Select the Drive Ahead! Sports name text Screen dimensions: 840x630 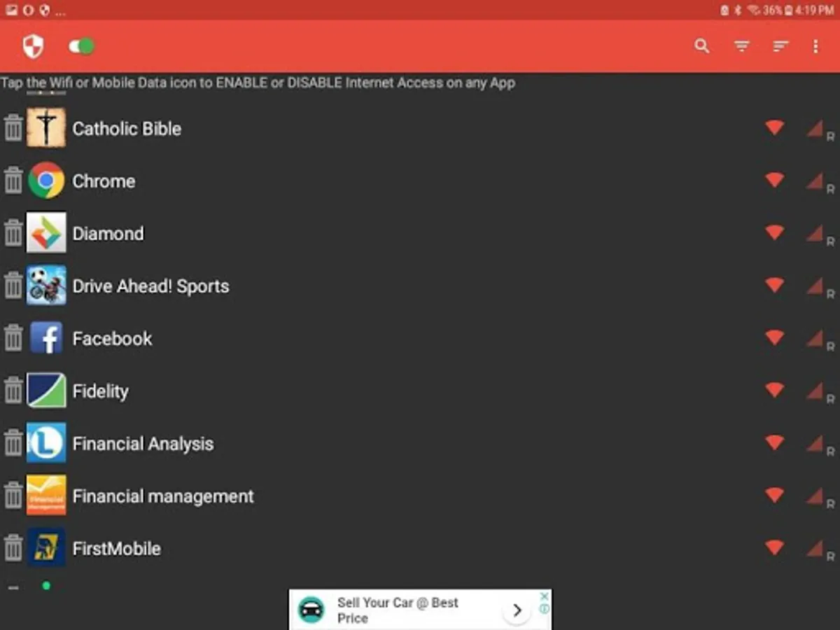click(150, 286)
